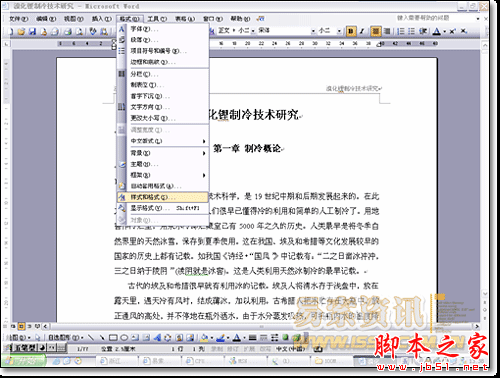The width and height of the screenshot is (500, 378).
Task: Choose 自动套用格式 menu entry
Action: (163, 186)
